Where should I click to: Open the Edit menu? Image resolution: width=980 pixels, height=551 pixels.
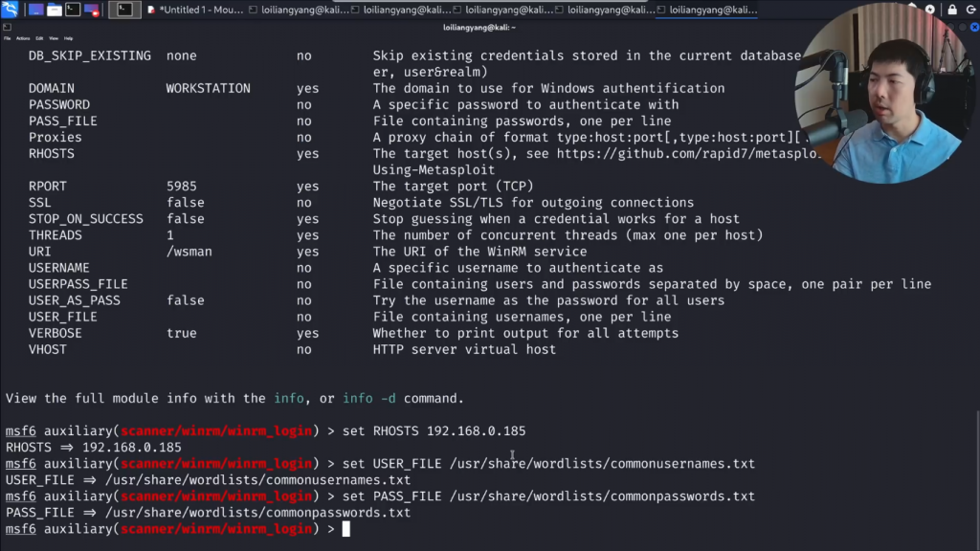(x=39, y=38)
